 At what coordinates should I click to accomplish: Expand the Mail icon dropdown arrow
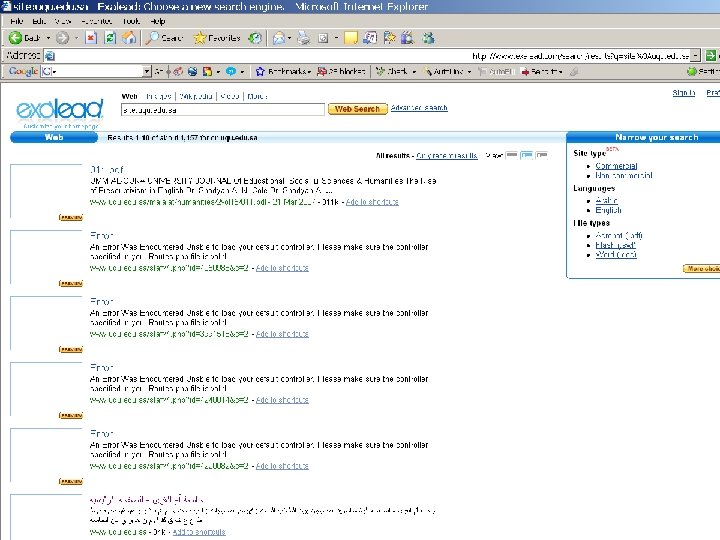click(289, 38)
